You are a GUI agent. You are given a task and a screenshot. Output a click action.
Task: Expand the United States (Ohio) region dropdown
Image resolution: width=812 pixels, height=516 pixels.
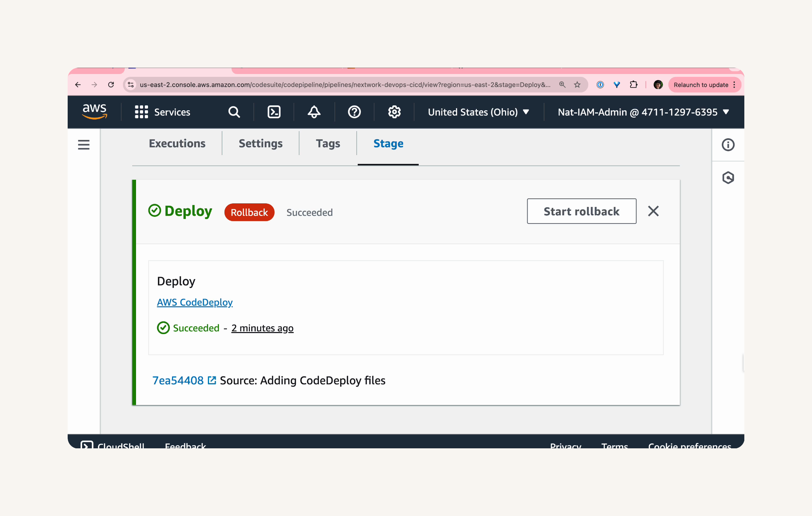[479, 112]
